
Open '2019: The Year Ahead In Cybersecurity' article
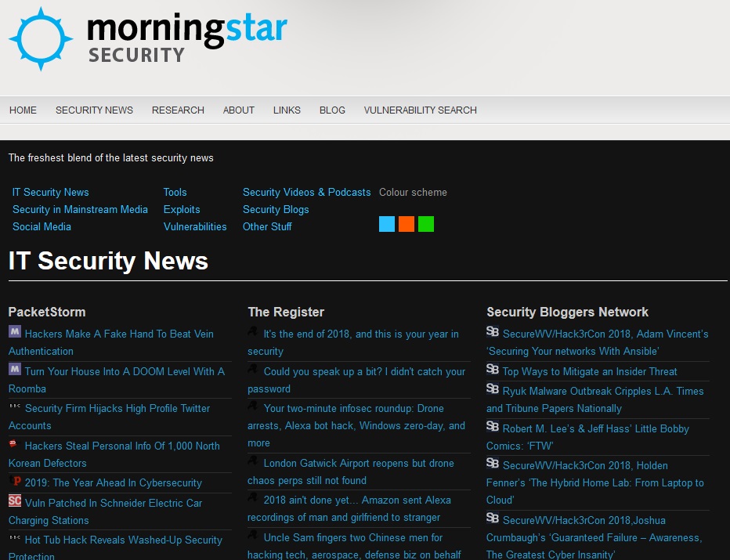click(x=113, y=482)
